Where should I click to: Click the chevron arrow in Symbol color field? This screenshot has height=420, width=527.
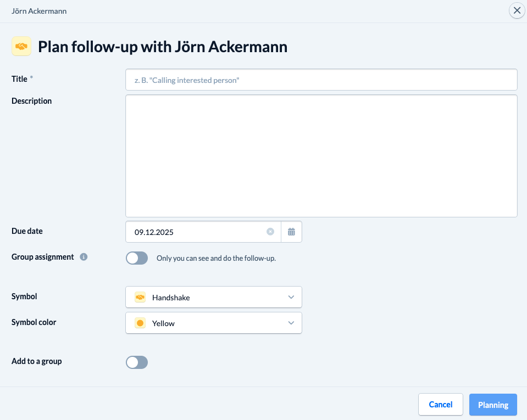tap(291, 323)
